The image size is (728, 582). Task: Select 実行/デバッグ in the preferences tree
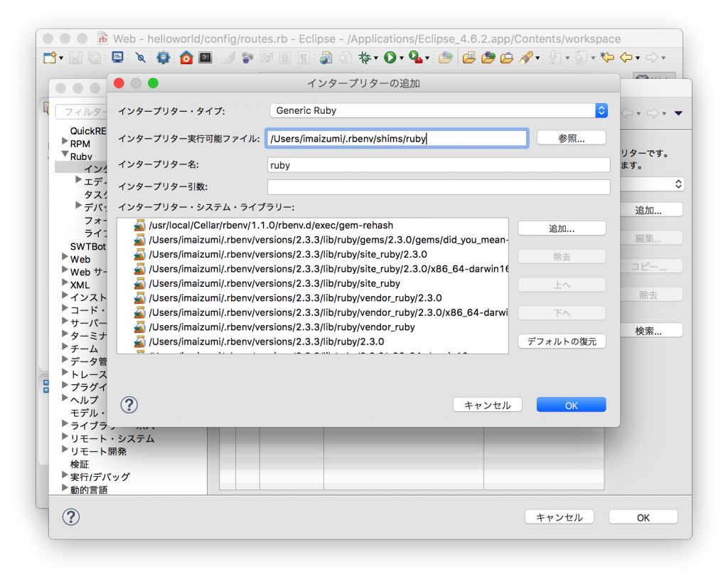pos(100,477)
